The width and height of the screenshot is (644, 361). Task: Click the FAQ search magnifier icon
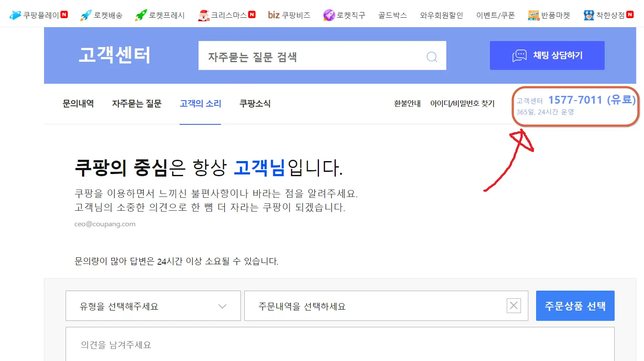[432, 56]
